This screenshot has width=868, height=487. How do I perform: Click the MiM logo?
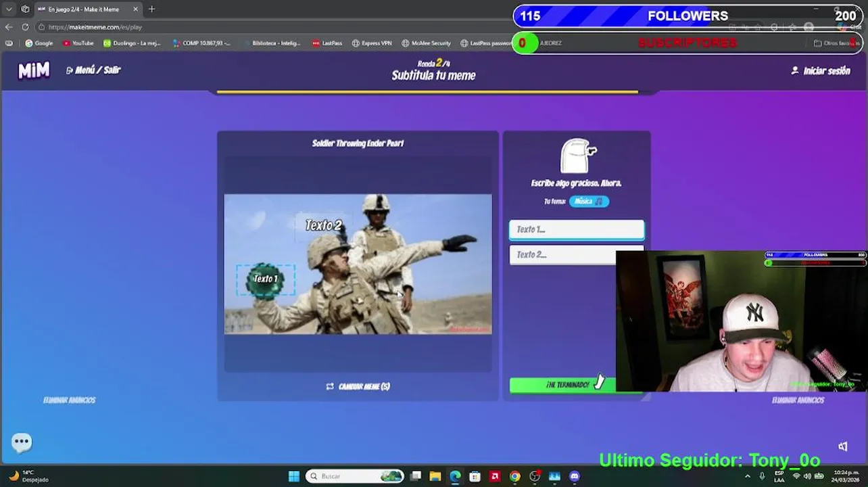point(34,70)
